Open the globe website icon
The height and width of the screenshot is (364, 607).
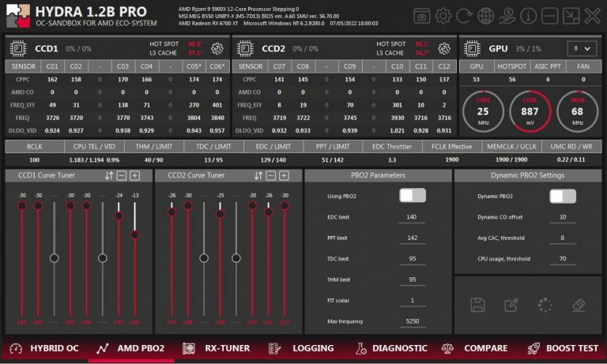click(485, 17)
